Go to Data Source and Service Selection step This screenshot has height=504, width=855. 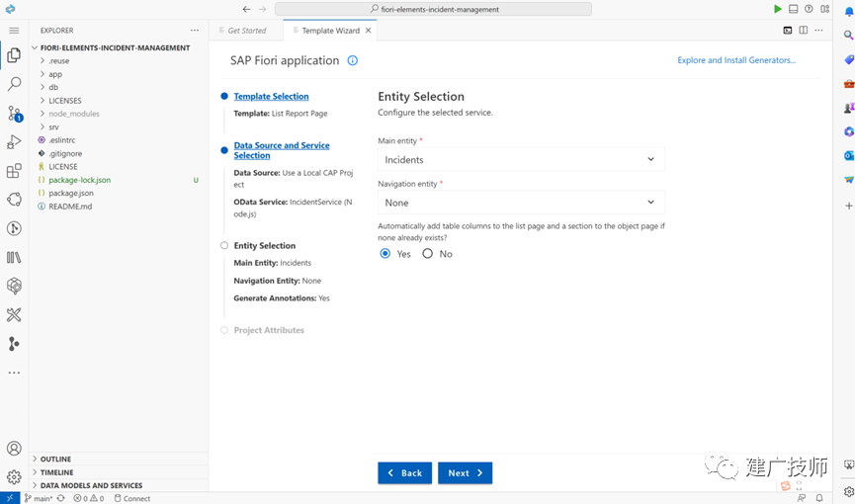(282, 150)
